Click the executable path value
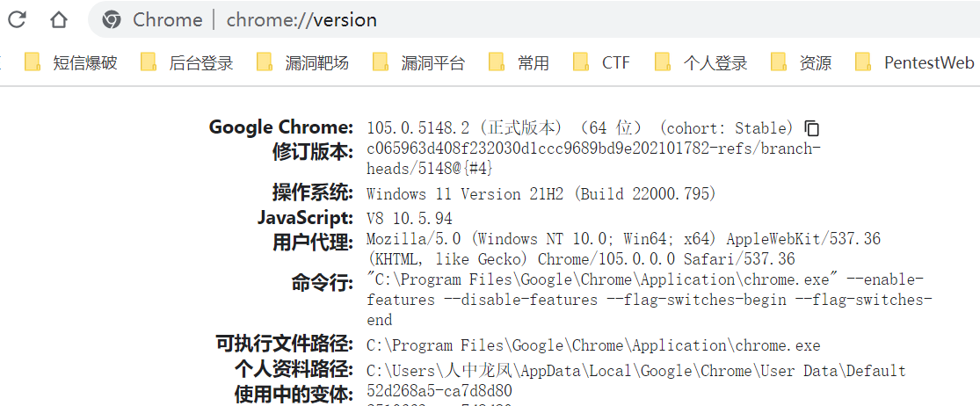Viewport: 980px width, 406px height. point(593,345)
